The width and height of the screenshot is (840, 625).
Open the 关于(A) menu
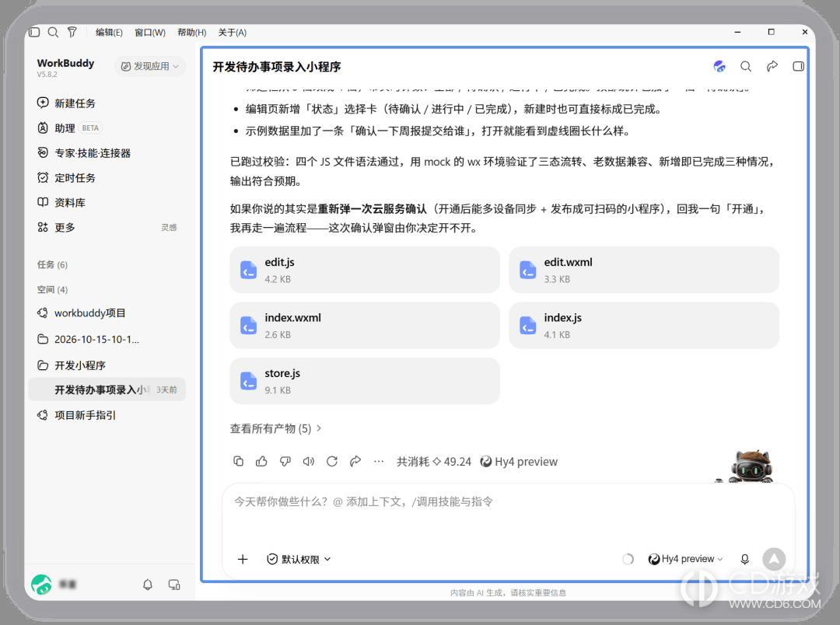[x=232, y=33]
